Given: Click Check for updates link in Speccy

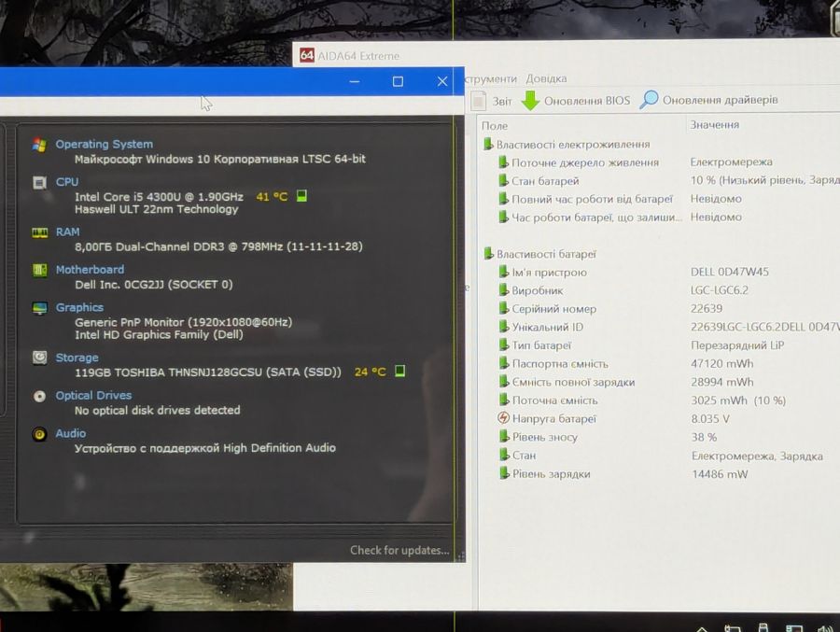Looking at the screenshot, I should [x=399, y=551].
